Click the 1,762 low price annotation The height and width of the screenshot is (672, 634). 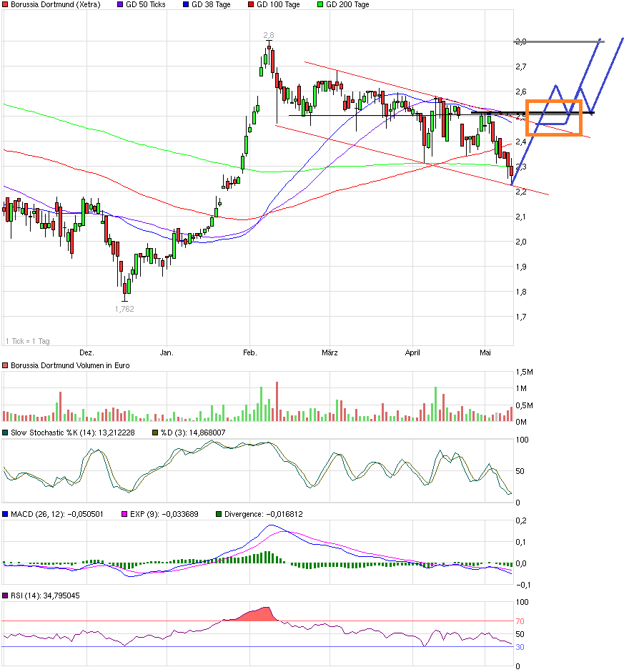point(124,309)
